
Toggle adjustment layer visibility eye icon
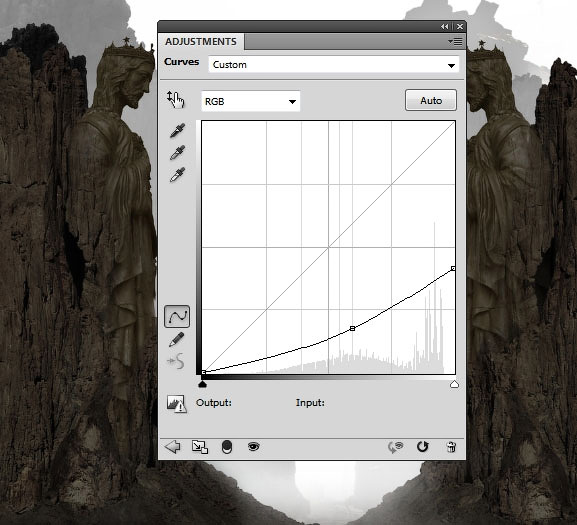point(254,447)
